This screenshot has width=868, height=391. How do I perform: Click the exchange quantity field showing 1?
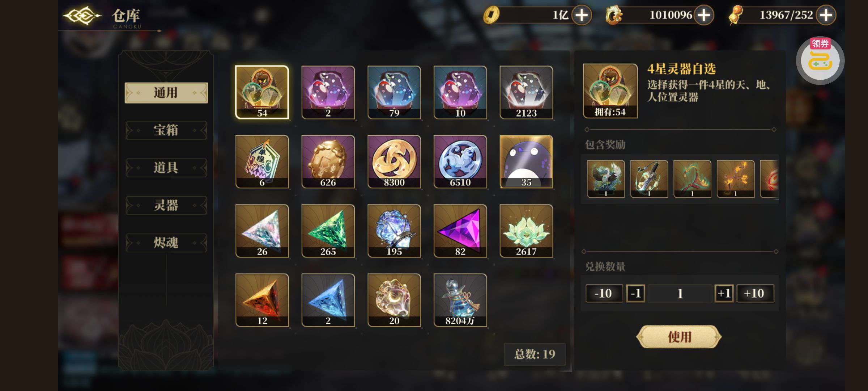click(x=680, y=293)
